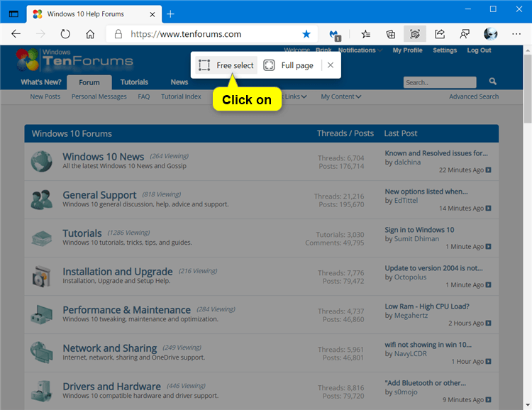Open the Collections toolbar icon

pyautogui.click(x=391, y=34)
